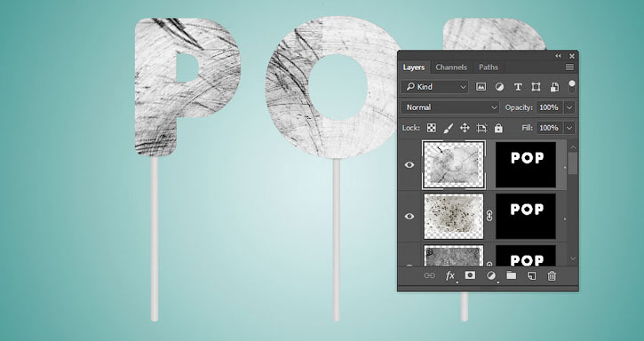Click the layers scrollbar thumb
Viewport: 644px width, 341px height.
(x=573, y=163)
